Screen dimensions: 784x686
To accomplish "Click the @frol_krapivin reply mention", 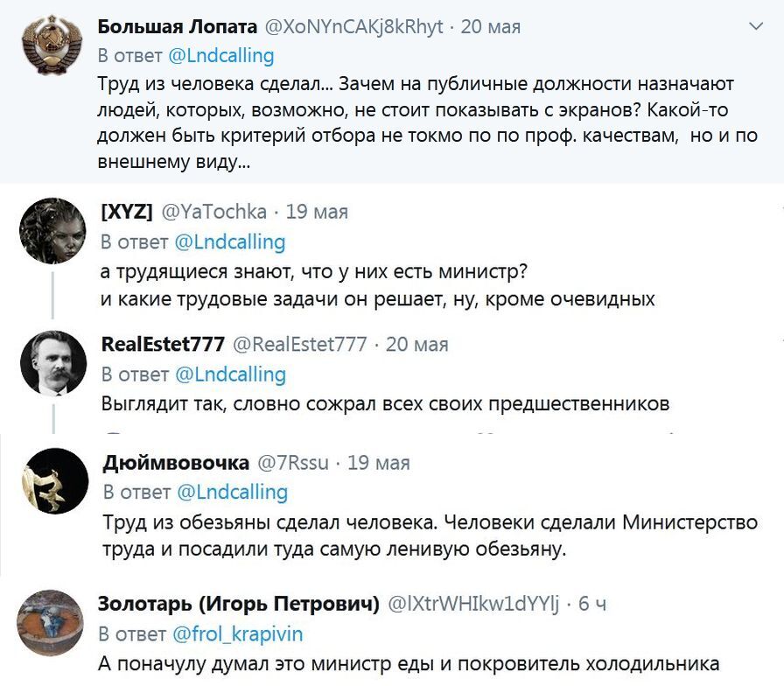I will coord(237,633).
